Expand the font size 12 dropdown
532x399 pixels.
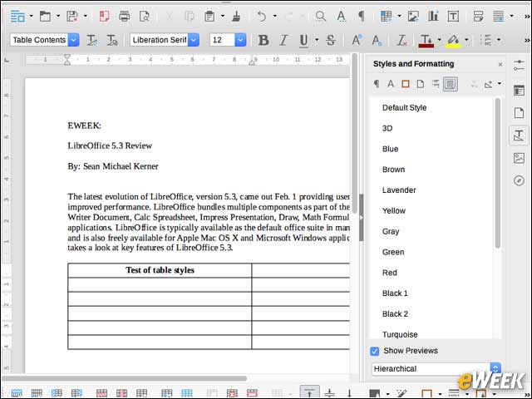[x=240, y=40]
